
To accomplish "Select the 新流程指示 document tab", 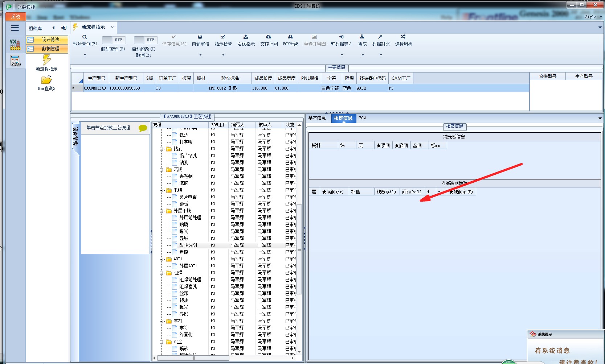I will [x=93, y=27].
